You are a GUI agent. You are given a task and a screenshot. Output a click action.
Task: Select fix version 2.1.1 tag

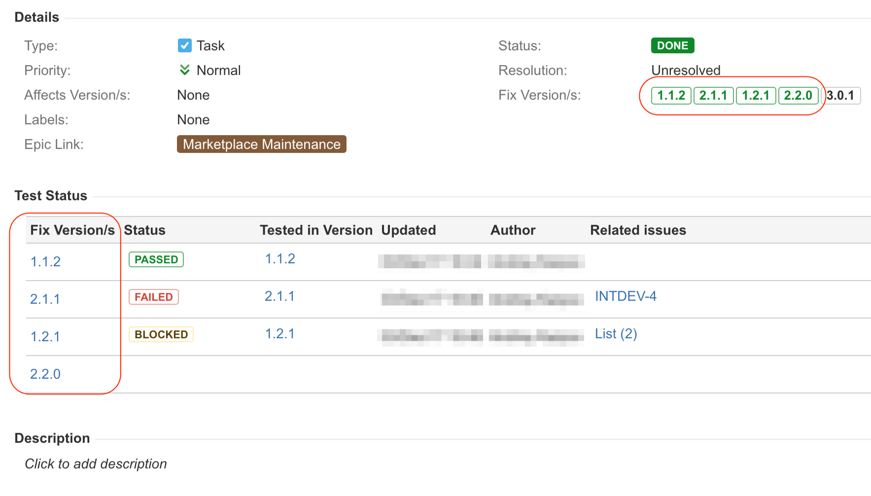(x=713, y=96)
